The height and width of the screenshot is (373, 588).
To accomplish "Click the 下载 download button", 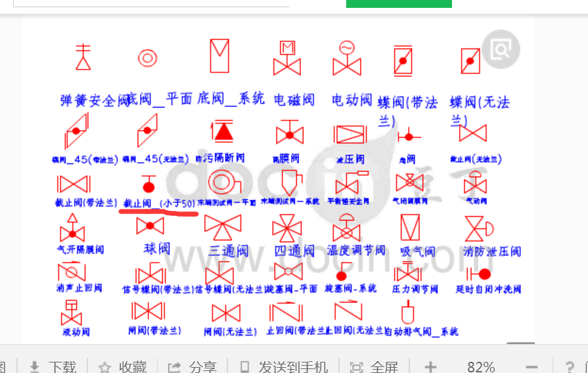I will coord(53,366).
